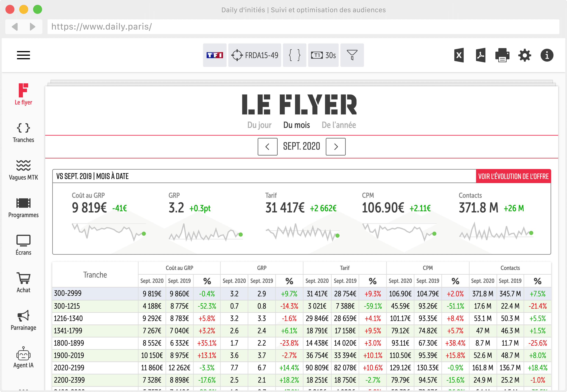Click the Contacts sparkline chart
Viewport: 567px width, 392px height.
(x=496, y=231)
